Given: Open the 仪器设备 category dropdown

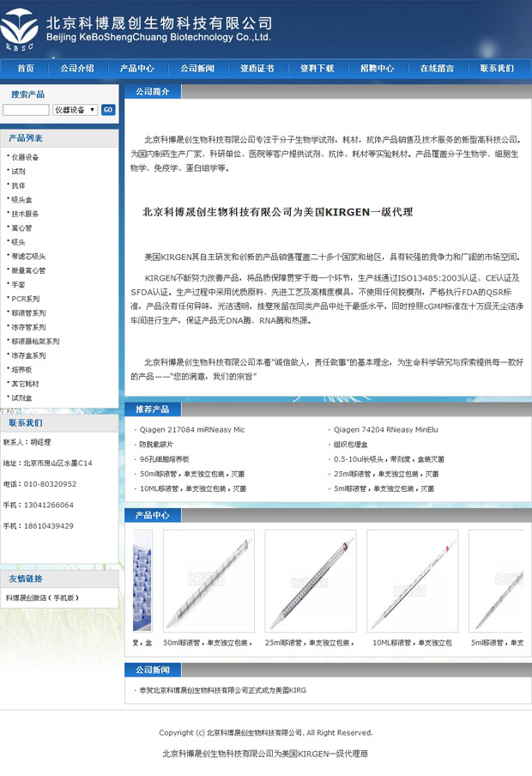Looking at the screenshot, I should (x=75, y=110).
